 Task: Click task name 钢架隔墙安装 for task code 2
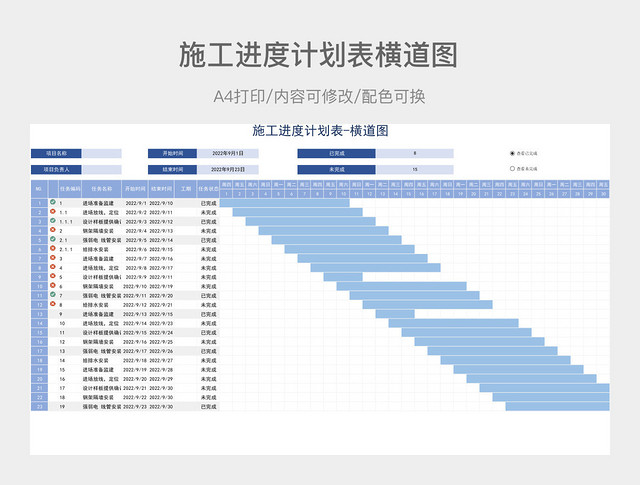[98, 231]
